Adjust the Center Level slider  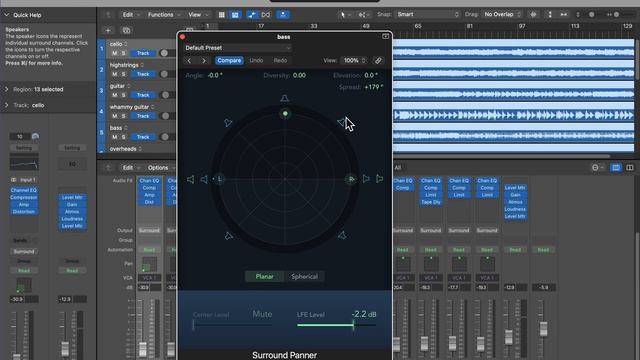point(233,325)
